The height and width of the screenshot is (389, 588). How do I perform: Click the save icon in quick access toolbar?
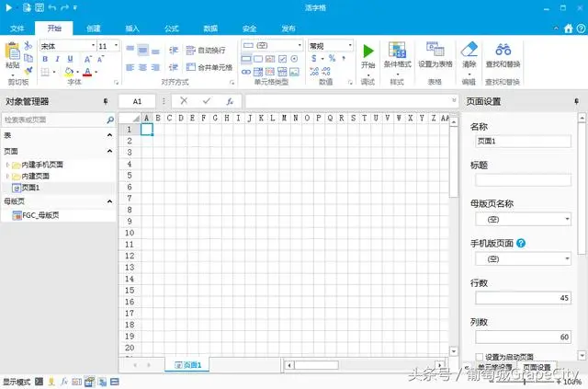(40, 7)
